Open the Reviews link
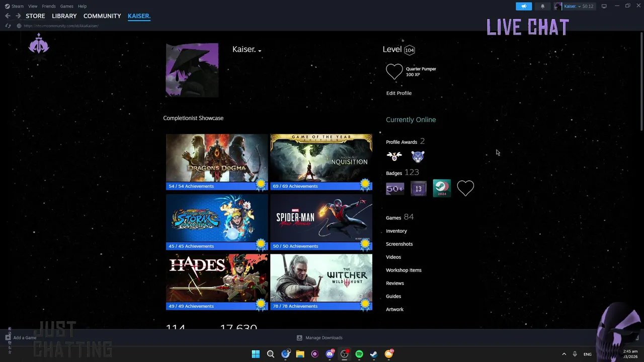This screenshot has height=362, width=644. pyautogui.click(x=395, y=283)
